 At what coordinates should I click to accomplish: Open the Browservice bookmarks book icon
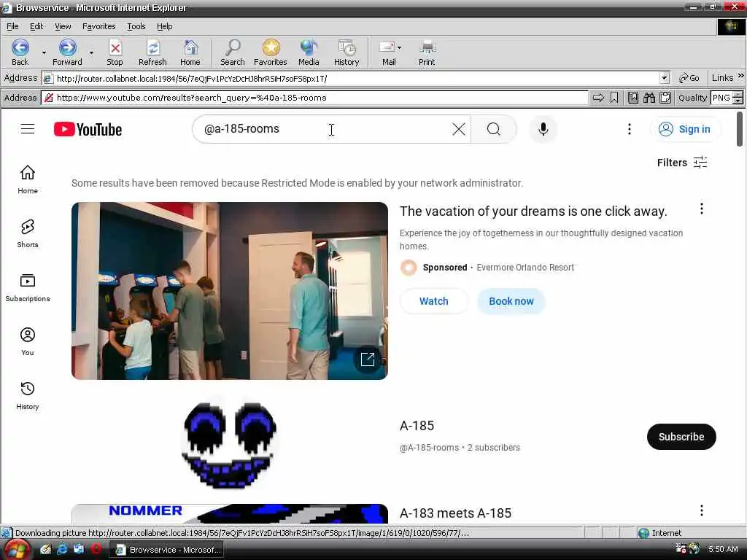633,98
